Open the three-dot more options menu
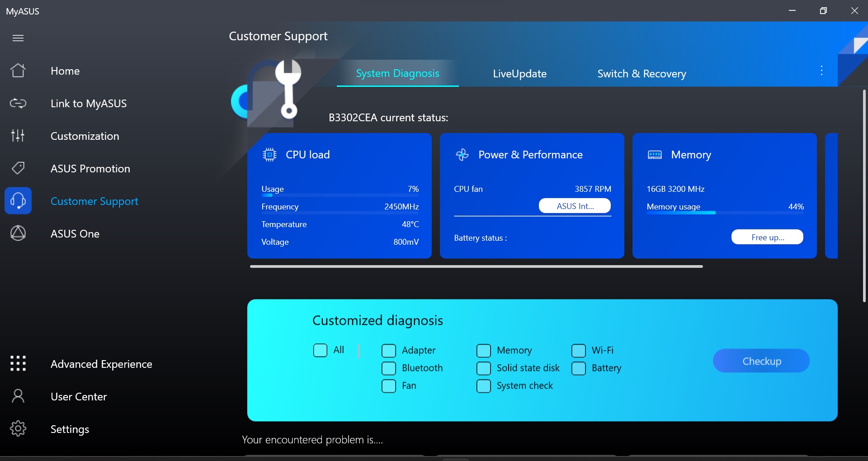Screen dimensions: 868x461 point(821,71)
